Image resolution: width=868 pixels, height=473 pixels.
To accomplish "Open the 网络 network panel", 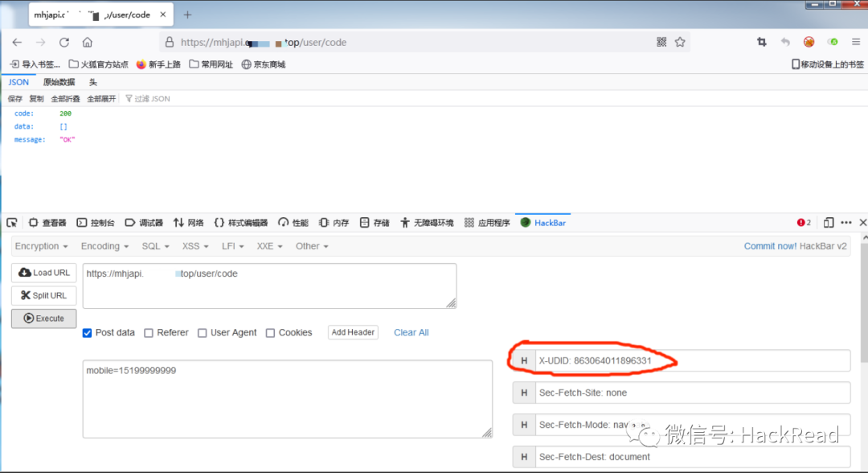I will tap(188, 223).
